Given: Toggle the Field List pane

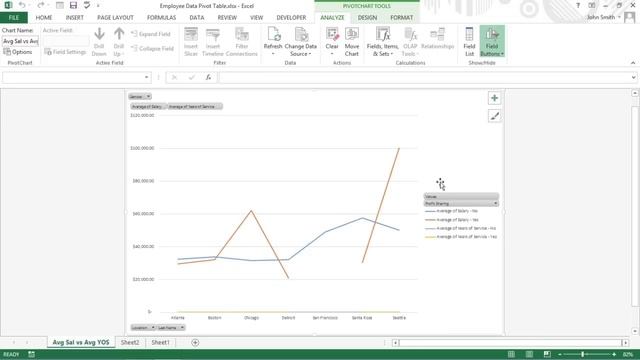Looking at the screenshot, I should point(469,42).
